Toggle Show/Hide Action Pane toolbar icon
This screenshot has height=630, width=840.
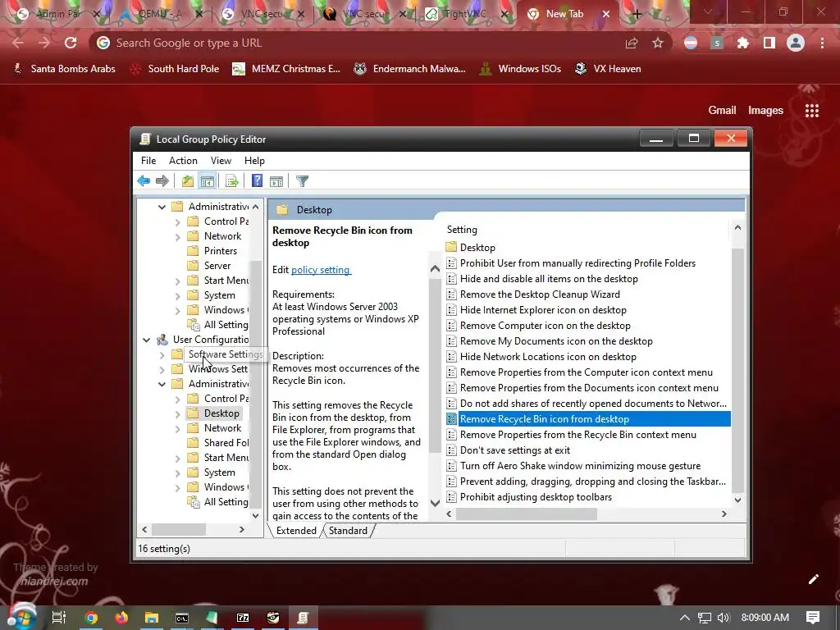(276, 181)
